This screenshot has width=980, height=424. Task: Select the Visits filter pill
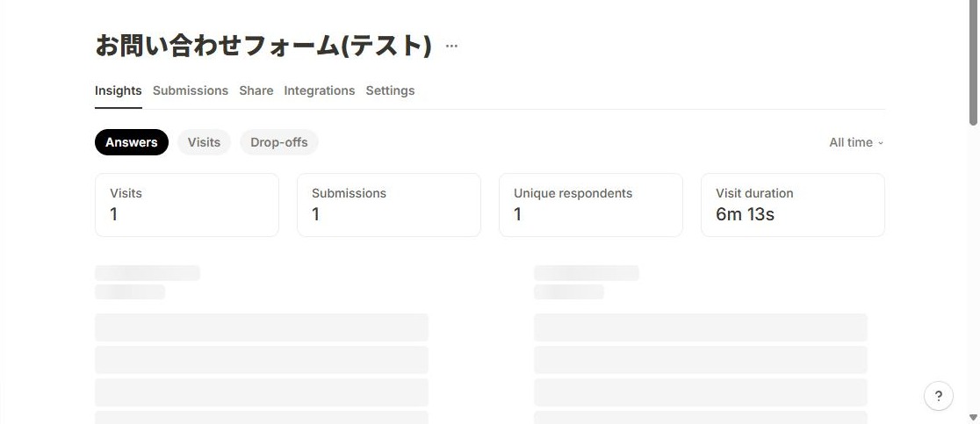pyautogui.click(x=204, y=142)
